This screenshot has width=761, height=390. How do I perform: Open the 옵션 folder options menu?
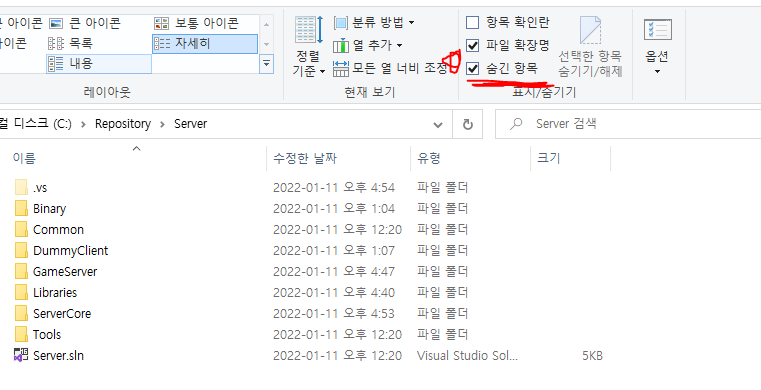coord(658,47)
